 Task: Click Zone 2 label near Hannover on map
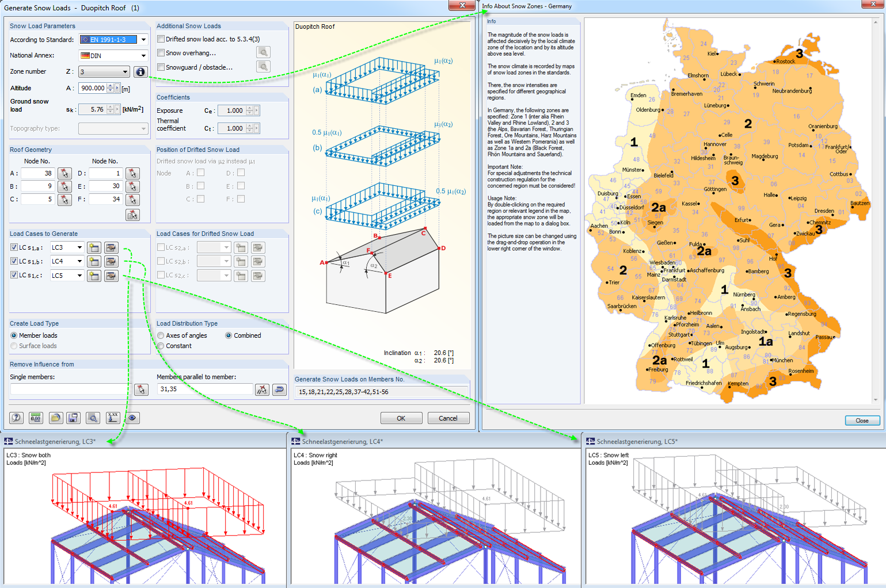(748, 124)
